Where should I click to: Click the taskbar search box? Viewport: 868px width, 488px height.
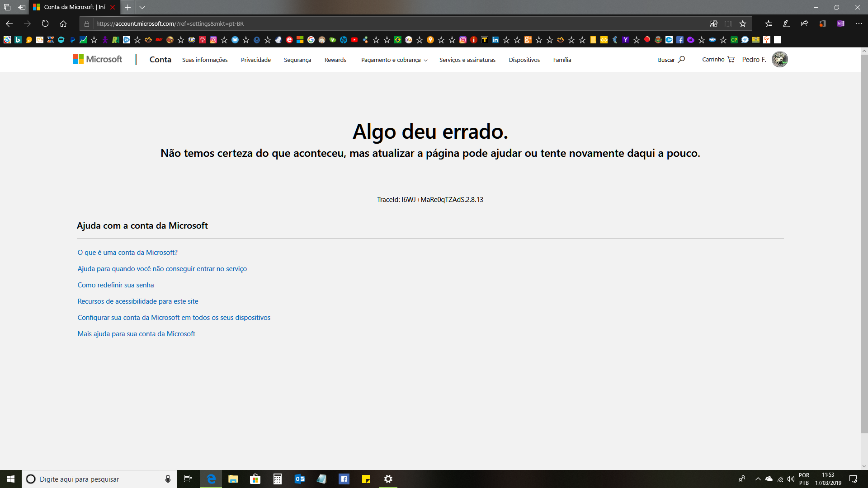[x=99, y=479]
